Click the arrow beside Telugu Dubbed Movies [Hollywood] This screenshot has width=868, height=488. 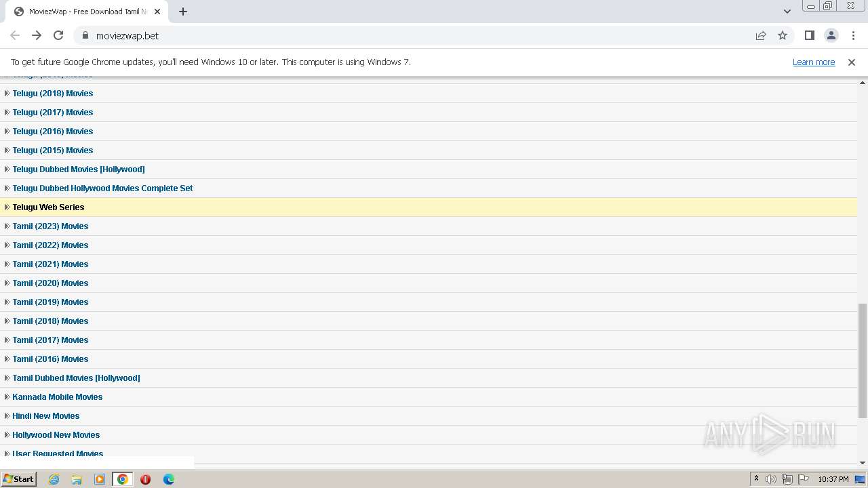(x=7, y=169)
